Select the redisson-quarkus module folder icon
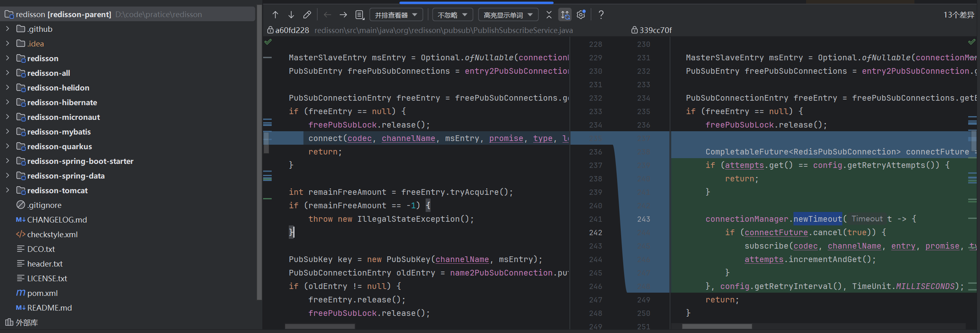 [21, 146]
